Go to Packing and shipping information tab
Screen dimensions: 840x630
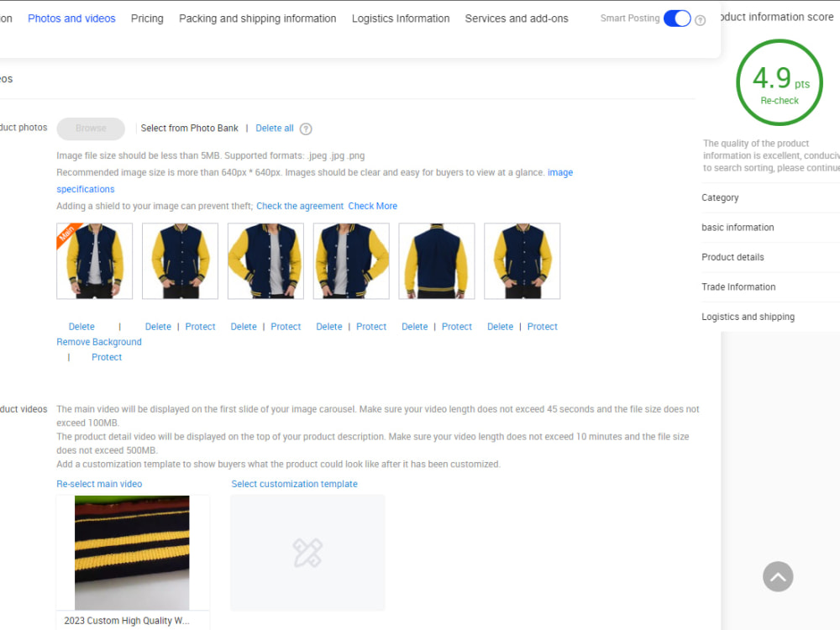(258, 18)
